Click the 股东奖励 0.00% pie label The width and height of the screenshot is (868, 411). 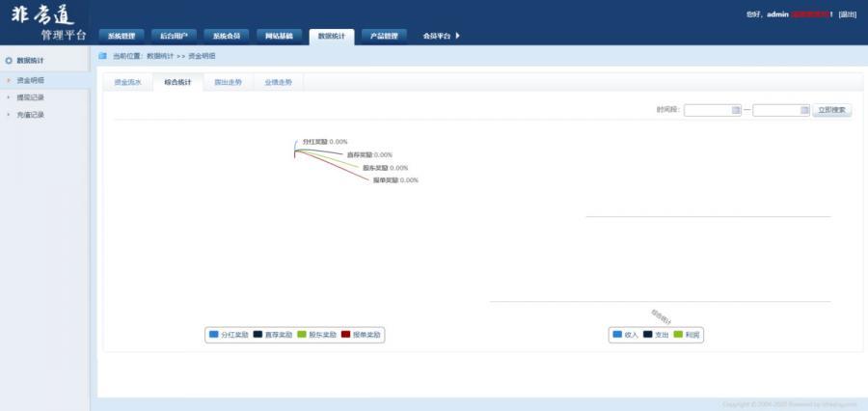[x=385, y=168]
